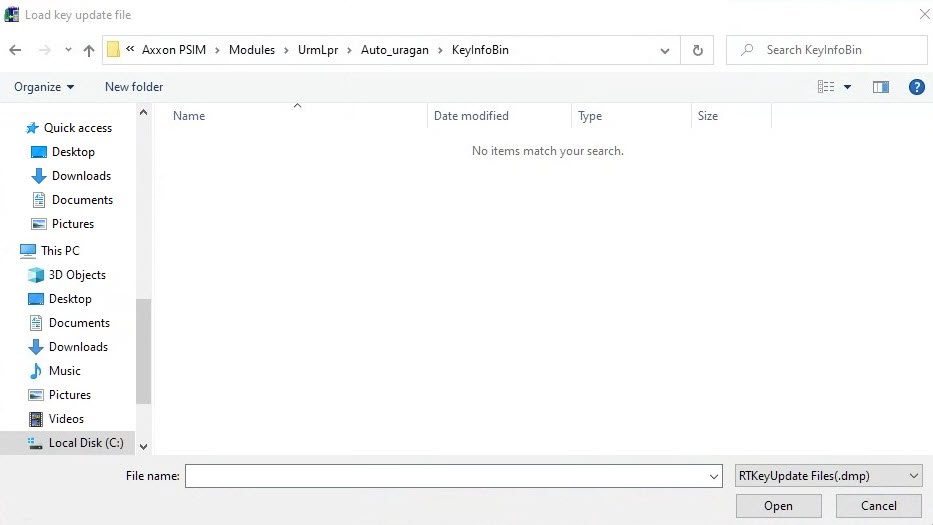This screenshot has width=933, height=525.
Task: Expand chevron after UrmLpr breadcrumb
Action: (349, 51)
